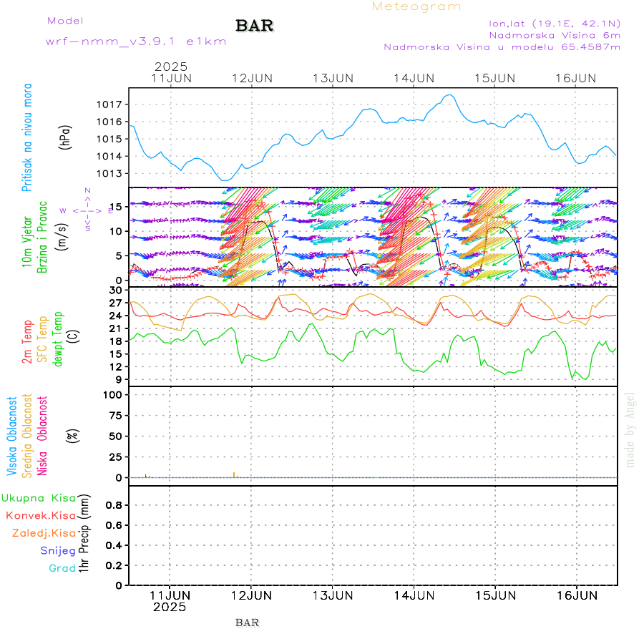Image resolution: width=644 pixels, height=644 pixels.
Task: Click the blue "Snijeg" legend label
Action: [58, 551]
